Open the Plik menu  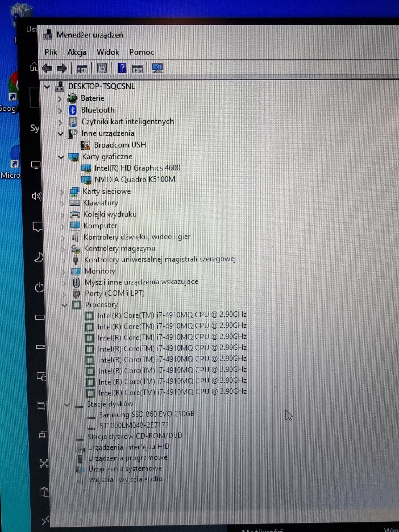[x=51, y=52]
